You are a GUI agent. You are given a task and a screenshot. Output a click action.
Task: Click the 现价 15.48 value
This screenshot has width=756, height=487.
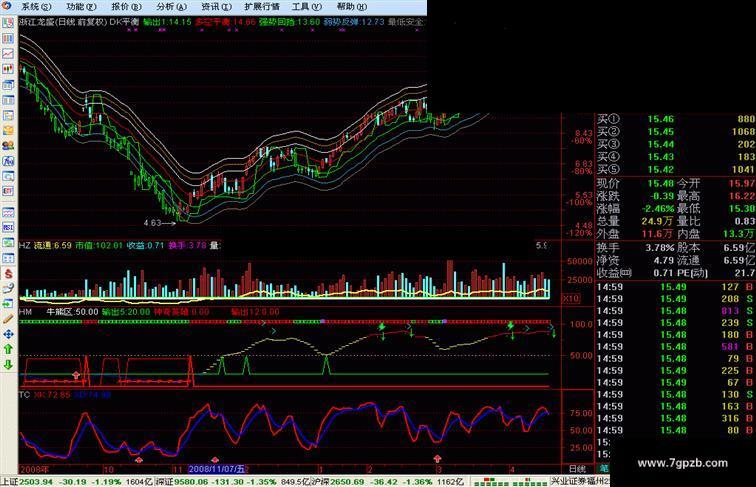coord(661,184)
